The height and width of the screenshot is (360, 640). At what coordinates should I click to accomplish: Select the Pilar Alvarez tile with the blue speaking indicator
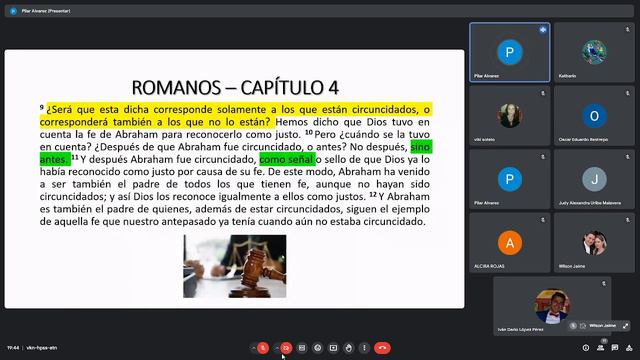tap(509, 52)
